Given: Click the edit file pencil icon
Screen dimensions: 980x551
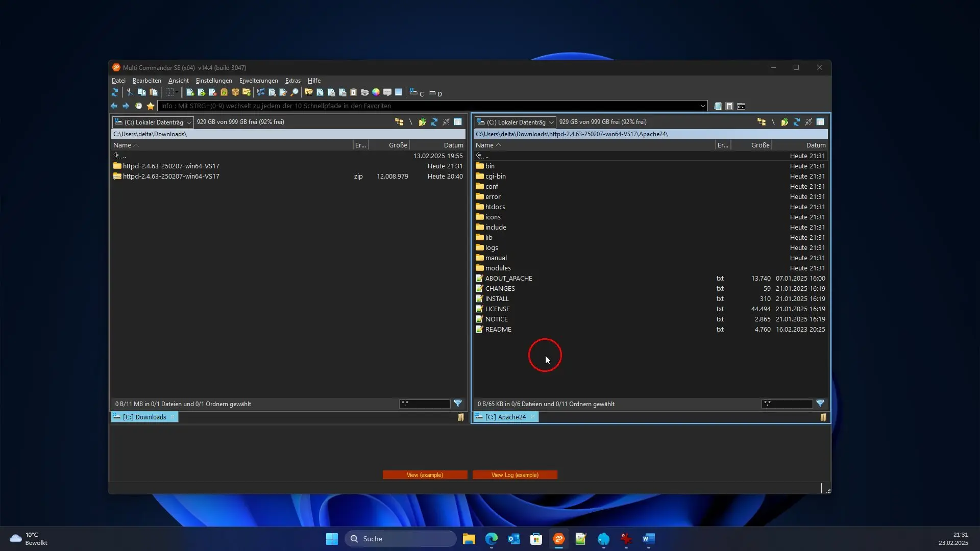Looking at the screenshot, I should (283, 92).
